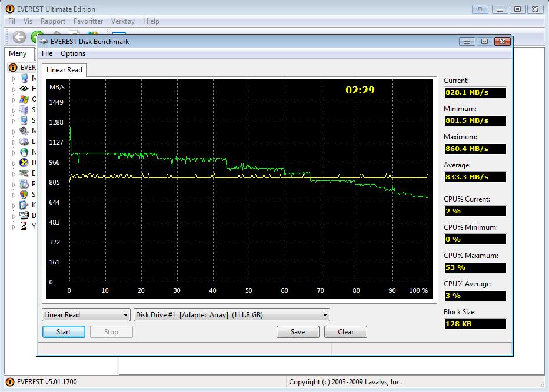Image resolution: width=549 pixels, height=392 pixels.
Task: Select the globe network icon
Action: [x=24, y=152]
